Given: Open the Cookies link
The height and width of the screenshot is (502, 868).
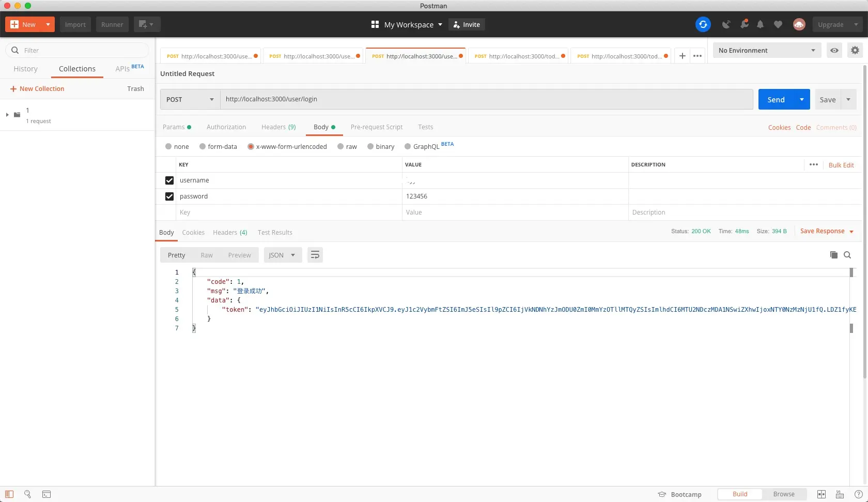Looking at the screenshot, I should [779, 127].
